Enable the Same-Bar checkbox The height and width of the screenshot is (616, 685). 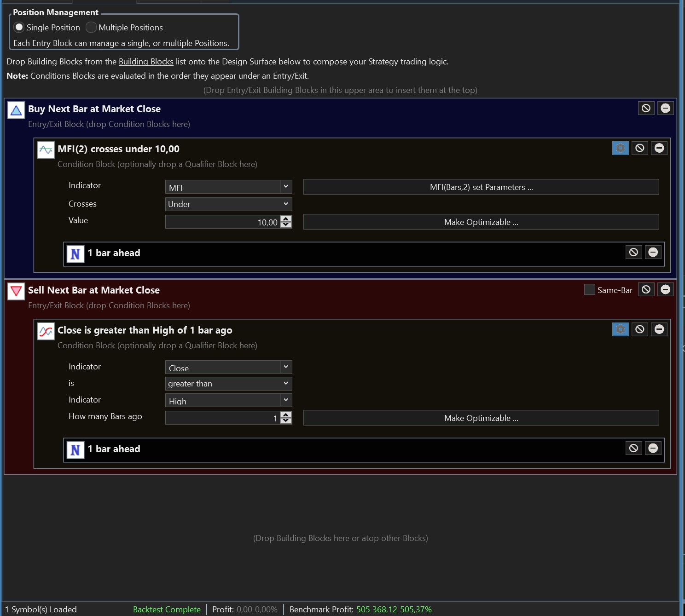point(589,290)
